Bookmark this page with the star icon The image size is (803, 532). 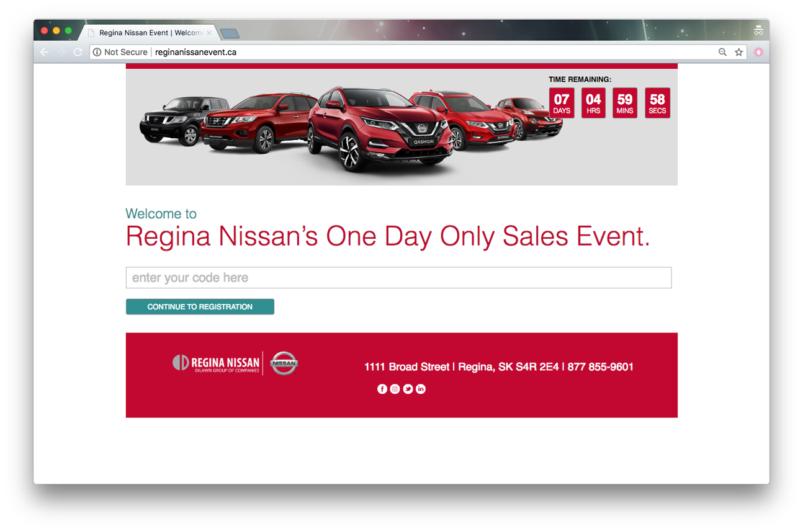pyautogui.click(x=738, y=52)
